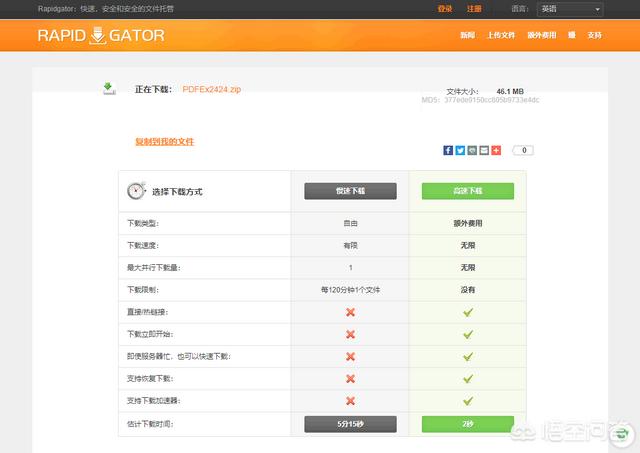Open the 新闻 menu item
Image resolution: width=640 pixels, height=453 pixels.
pos(468,36)
